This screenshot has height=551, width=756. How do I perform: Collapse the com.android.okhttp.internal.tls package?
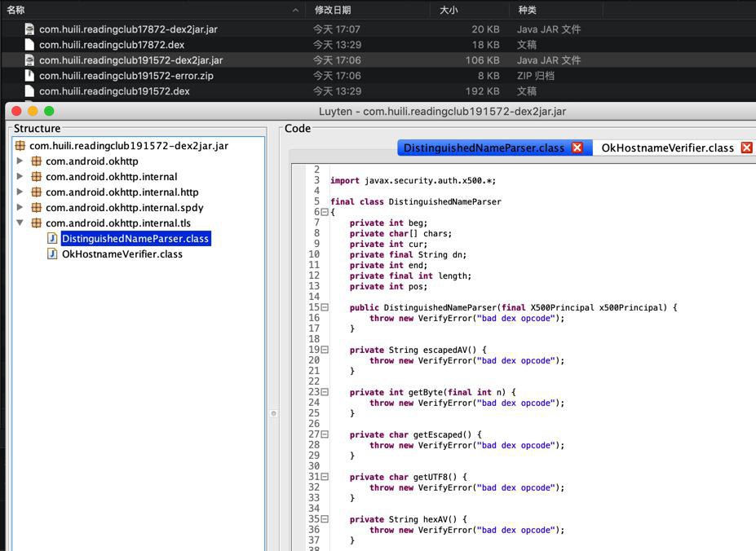click(x=20, y=223)
